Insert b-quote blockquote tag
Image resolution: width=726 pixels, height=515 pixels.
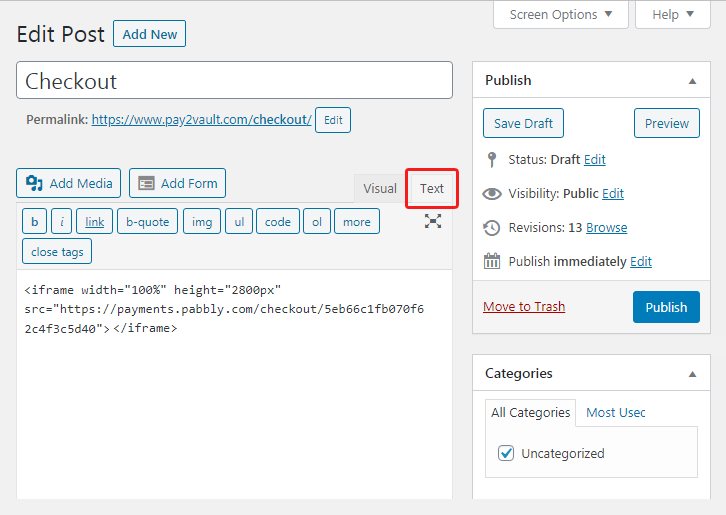[147, 222]
